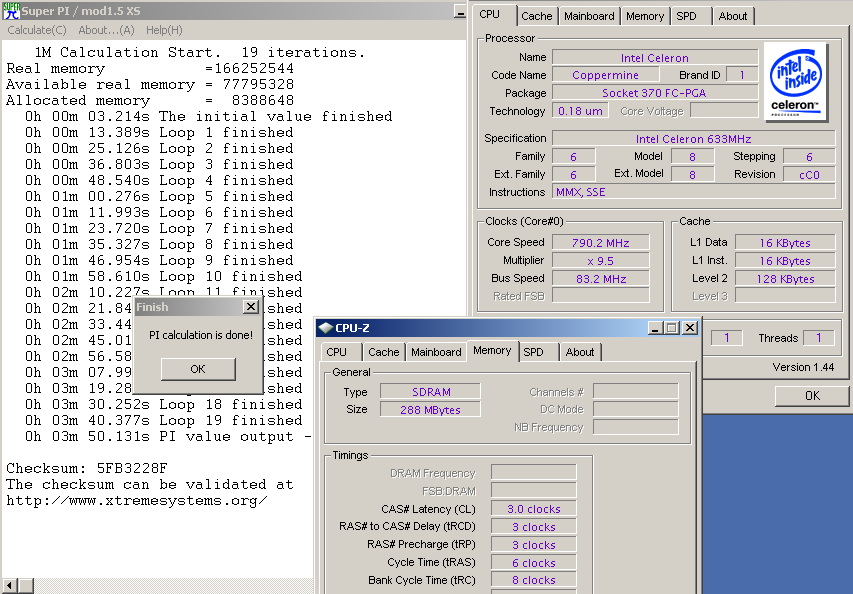The width and height of the screenshot is (853, 594).
Task: Click the Bank Cycle Time value 8 clocks
Action: click(x=534, y=580)
